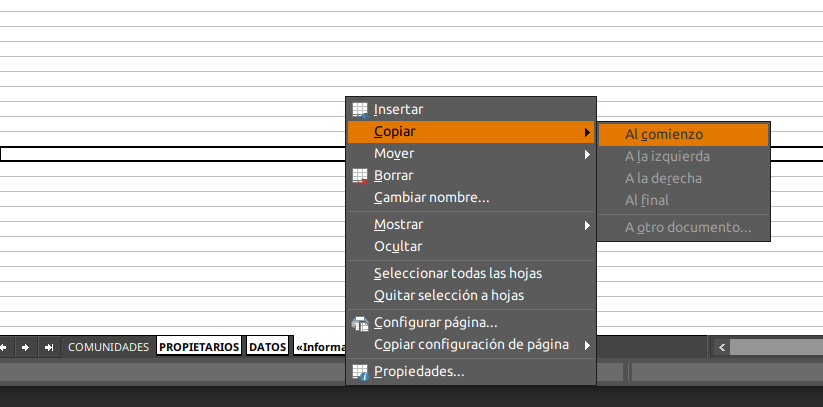This screenshot has width=823, height=407.
Task: Click the horizontal scrollbar track
Action: coord(775,347)
